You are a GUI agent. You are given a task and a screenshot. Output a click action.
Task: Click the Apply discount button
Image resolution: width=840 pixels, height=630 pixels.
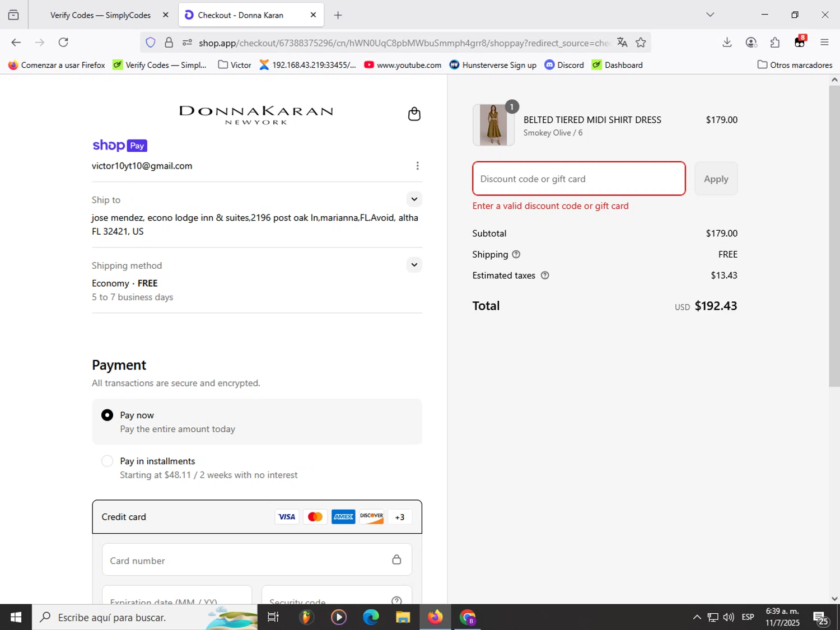click(x=716, y=179)
